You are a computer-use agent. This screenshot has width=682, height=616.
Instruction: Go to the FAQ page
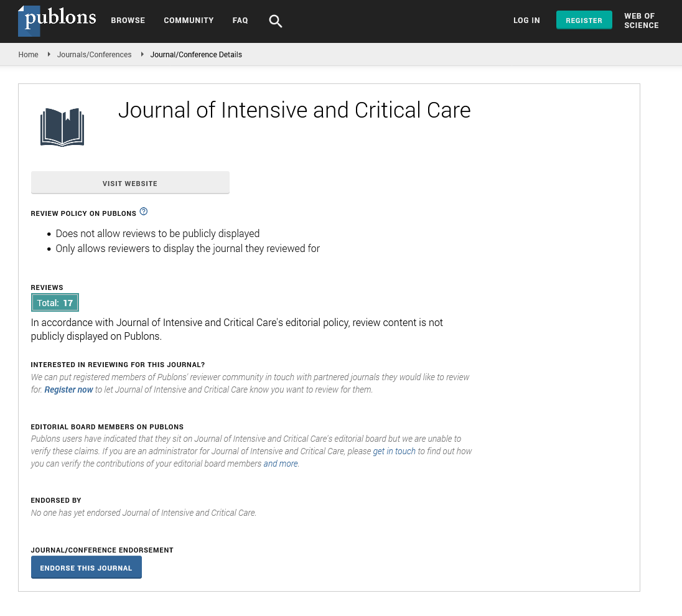(x=240, y=21)
